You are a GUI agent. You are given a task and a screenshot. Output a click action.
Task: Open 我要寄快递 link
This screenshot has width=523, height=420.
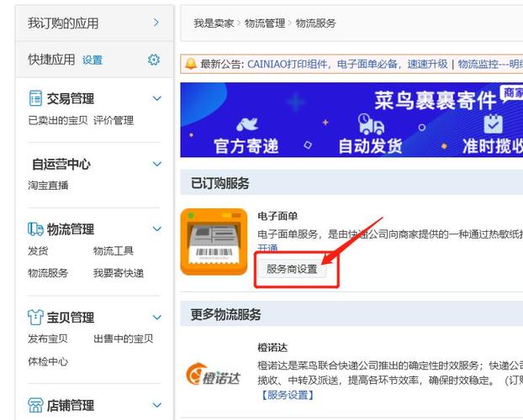(119, 273)
